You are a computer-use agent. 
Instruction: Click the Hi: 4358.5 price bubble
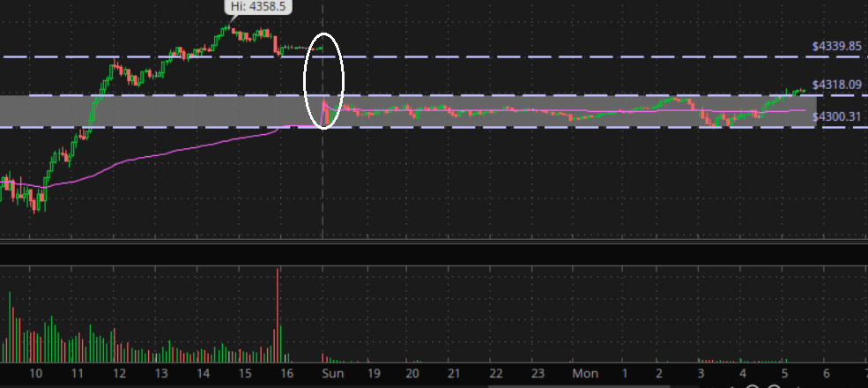[x=258, y=6]
